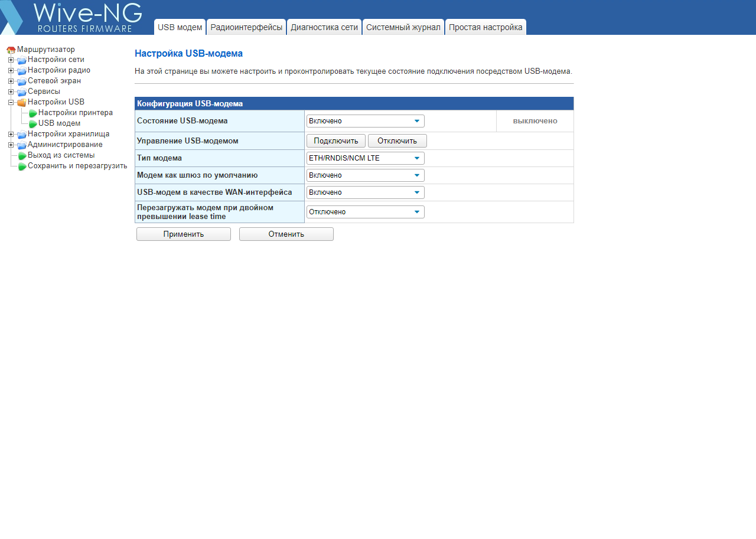Viewport: 756px width, 539px height.
Task: Select Настройки USB in the sidebar tree
Action: 56,102
